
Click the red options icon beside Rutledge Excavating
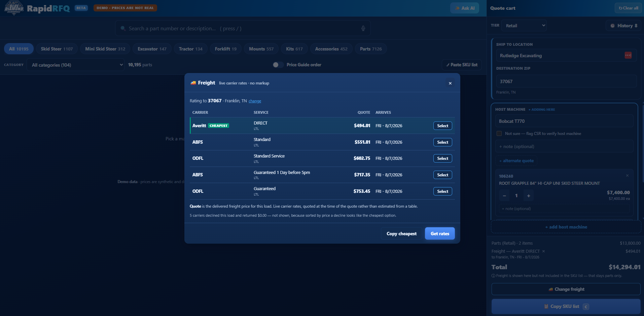click(628, 55)
